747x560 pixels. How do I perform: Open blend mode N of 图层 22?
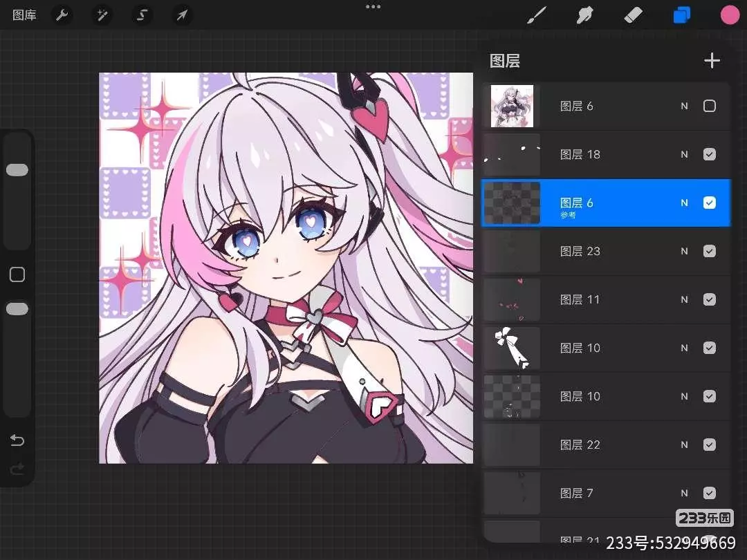(684, 445)
